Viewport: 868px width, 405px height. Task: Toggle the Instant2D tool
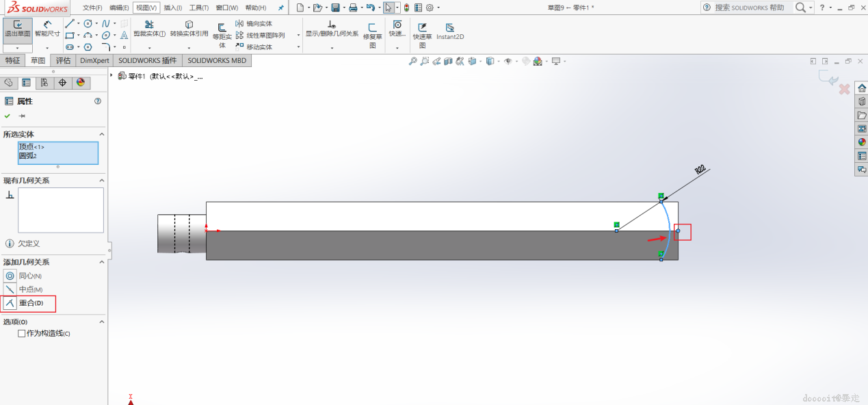450,31
